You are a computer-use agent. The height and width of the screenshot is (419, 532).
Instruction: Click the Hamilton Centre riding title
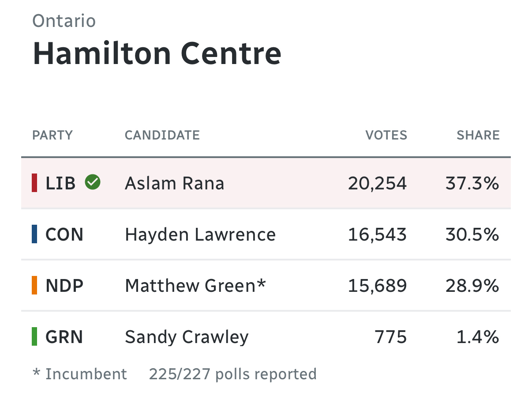click(157, 53)
